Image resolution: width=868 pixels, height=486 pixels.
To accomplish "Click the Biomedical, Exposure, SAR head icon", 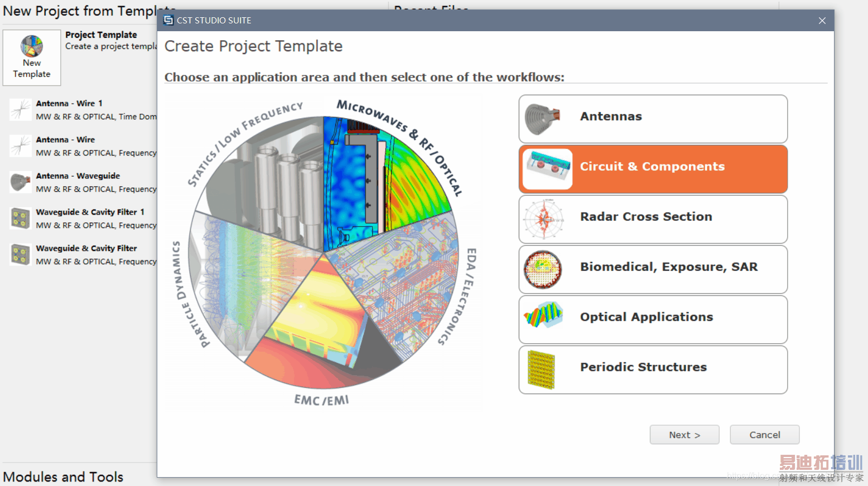I will click(x=543, y=269).
